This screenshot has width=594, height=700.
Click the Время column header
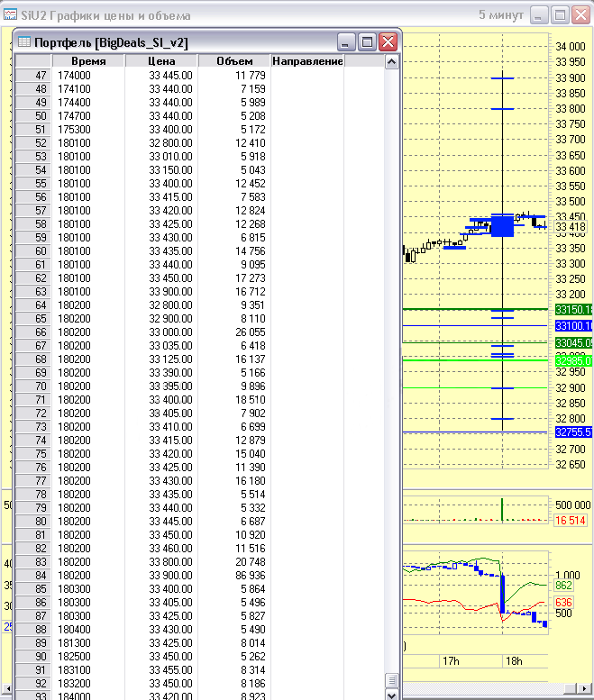pos(88,60)
